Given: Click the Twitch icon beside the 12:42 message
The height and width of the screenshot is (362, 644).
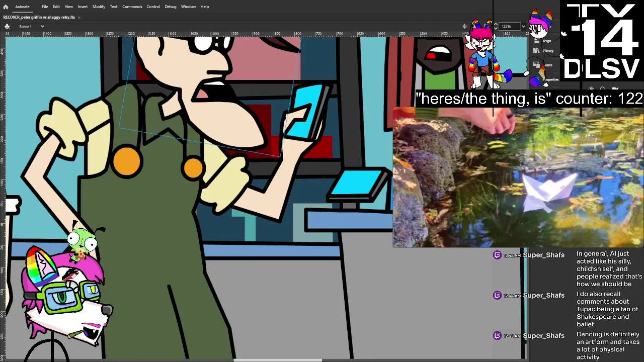Looking at the screenshot, I should pos(498,255).
